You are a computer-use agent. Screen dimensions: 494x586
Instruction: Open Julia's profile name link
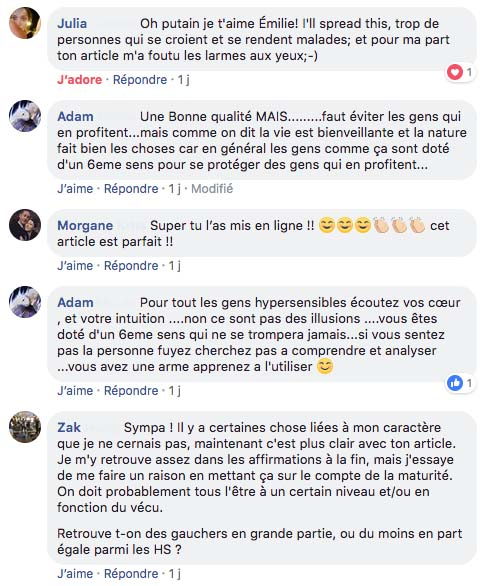[x=72, y=24]
